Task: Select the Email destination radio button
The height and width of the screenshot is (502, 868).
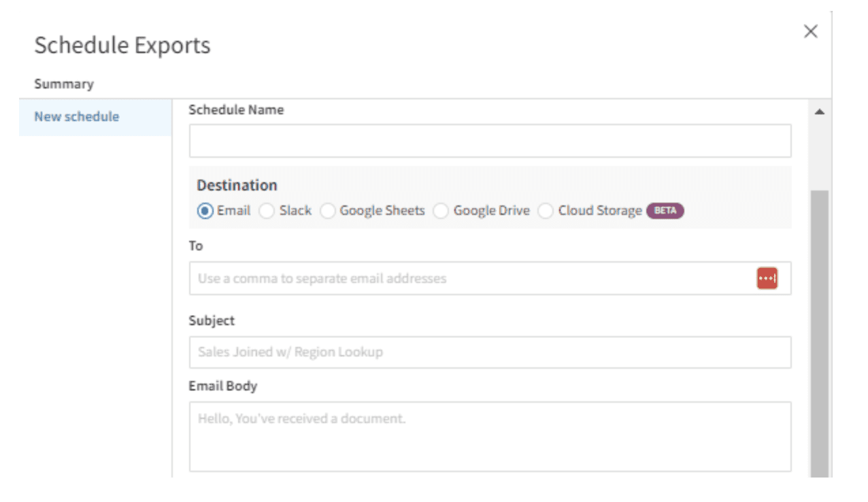Action: click(x=205, y=211)
